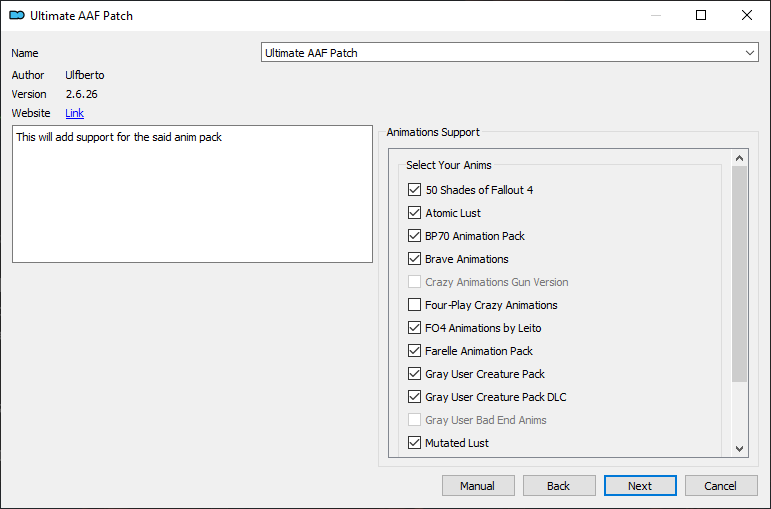The image size is (771, 509).
Task: Disable the Mutated Lust checkbox
Action: tap(415, 443)
